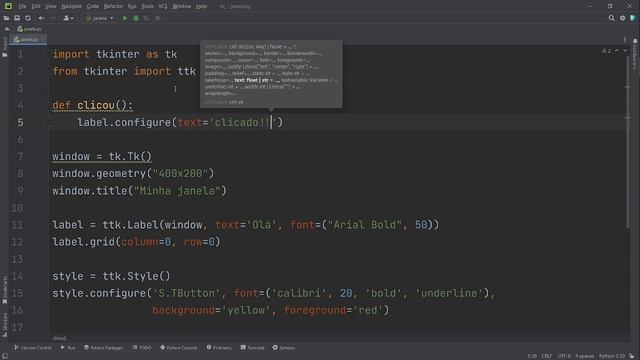Viewport: 640px width, 360px height.
Task: Open the Bookmarks tool window
Action: (x=4, y=290)
